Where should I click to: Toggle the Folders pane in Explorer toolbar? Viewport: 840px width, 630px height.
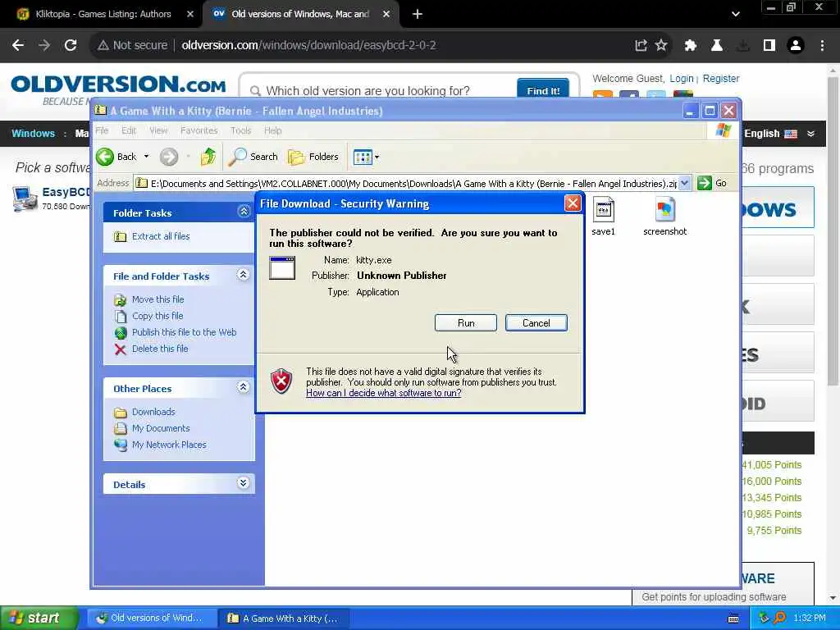pos(313,157)
